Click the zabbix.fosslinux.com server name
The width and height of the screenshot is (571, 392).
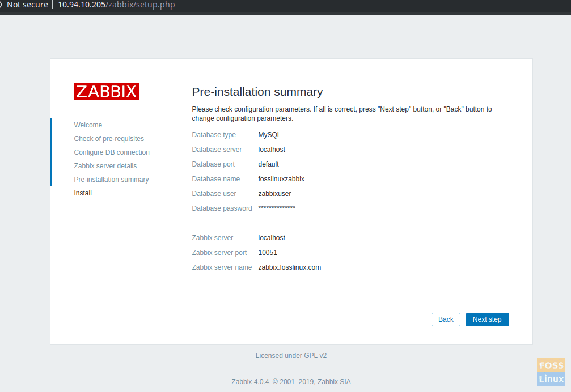pos(290,267)
